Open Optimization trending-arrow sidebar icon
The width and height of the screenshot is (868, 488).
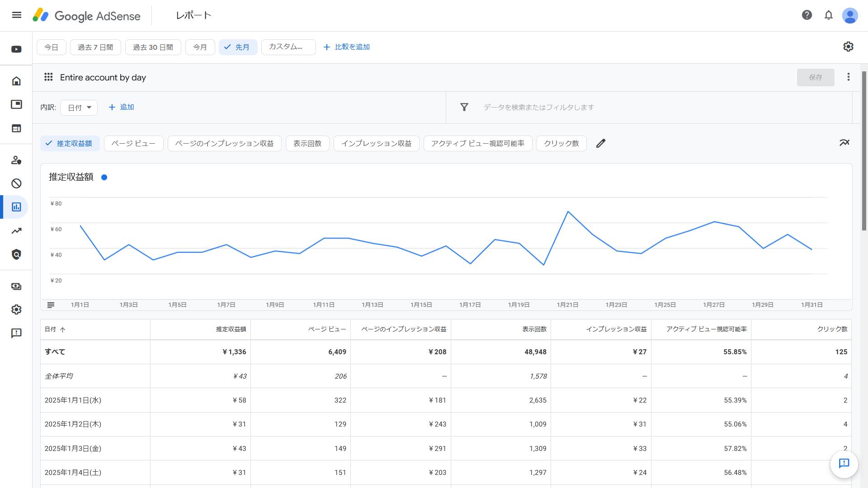tap(16, 231)
